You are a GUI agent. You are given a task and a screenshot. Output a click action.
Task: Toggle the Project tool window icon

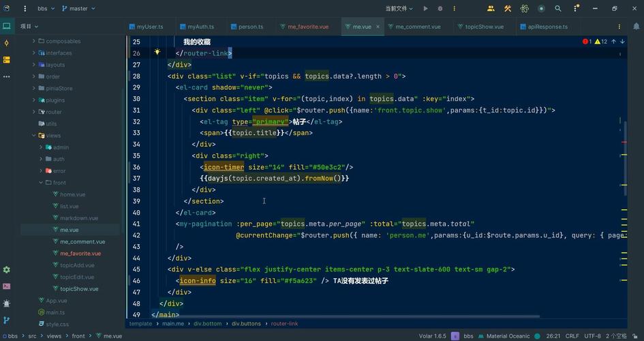pyautogui.click(x=7, y=26)
